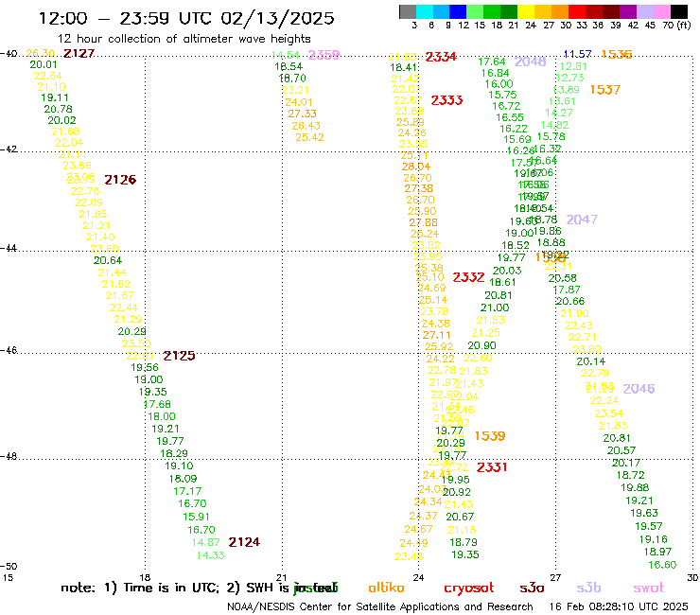Click the wave height value 23.48

click(x=409, y=556)
